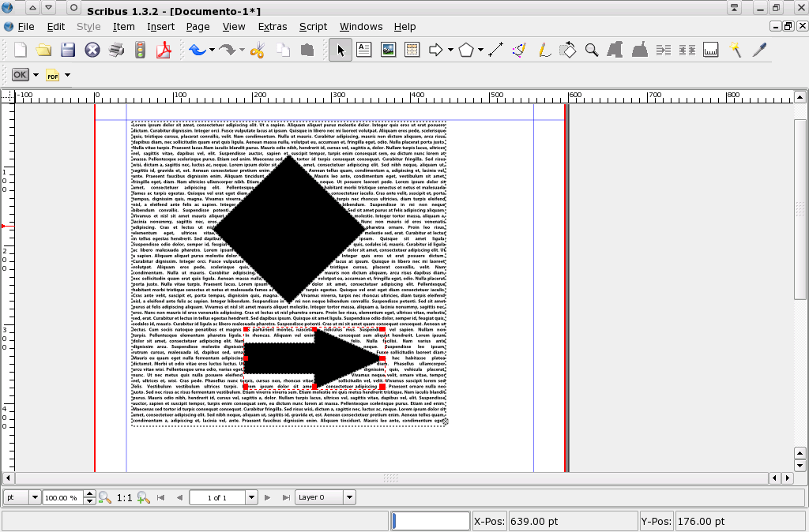Click the scissors Cut icon

click(257, 50)
